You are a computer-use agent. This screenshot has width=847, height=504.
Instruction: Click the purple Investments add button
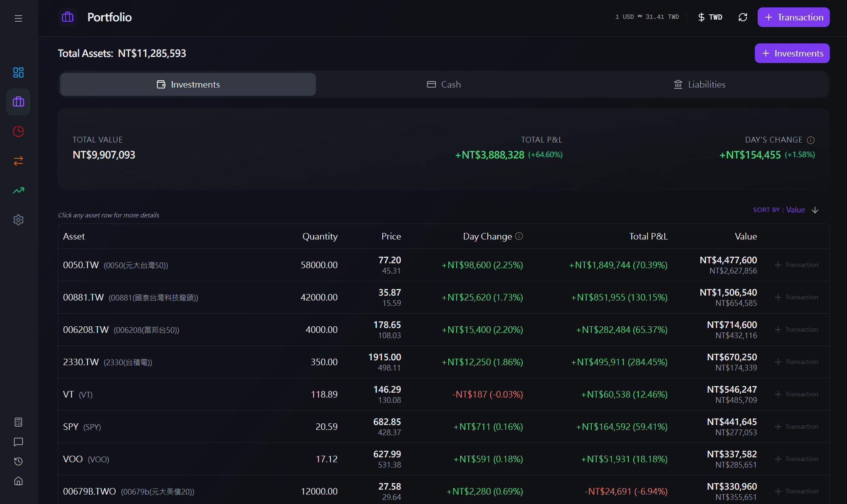coord(792,53)
